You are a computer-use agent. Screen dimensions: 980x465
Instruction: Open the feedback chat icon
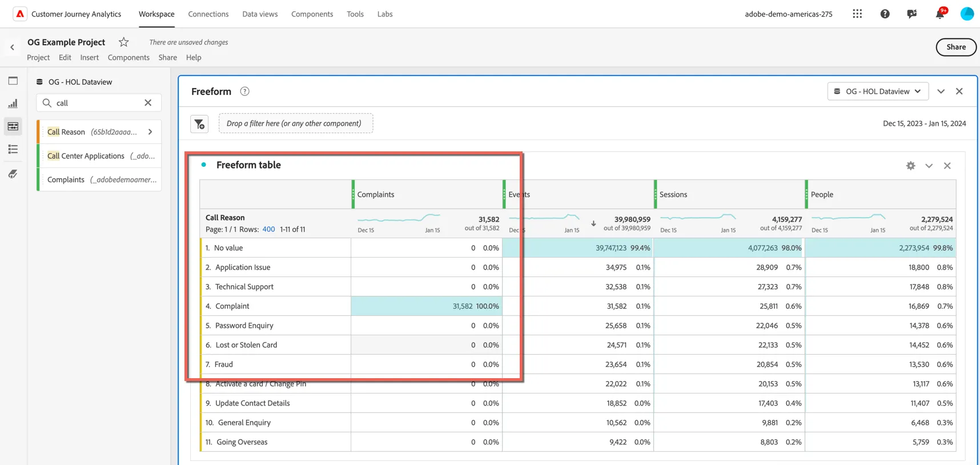coord(912,14)
